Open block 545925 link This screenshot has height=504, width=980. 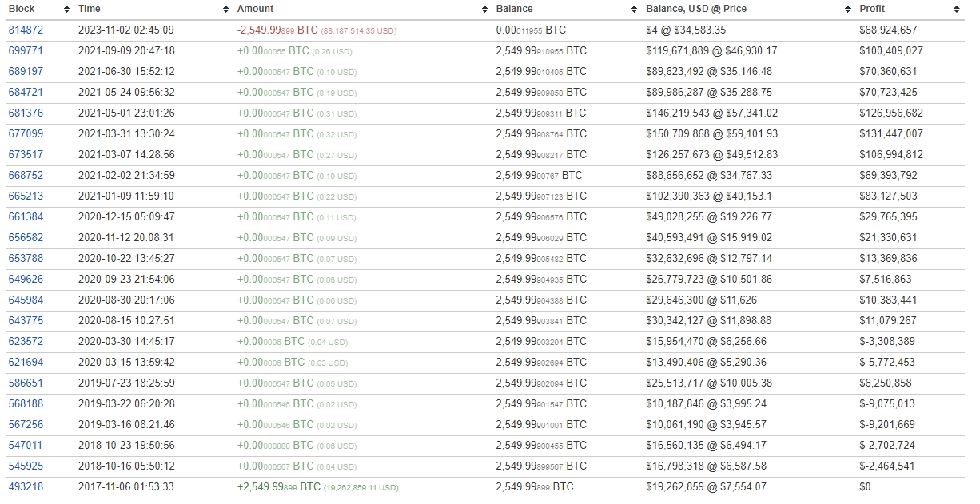(26, 466)
